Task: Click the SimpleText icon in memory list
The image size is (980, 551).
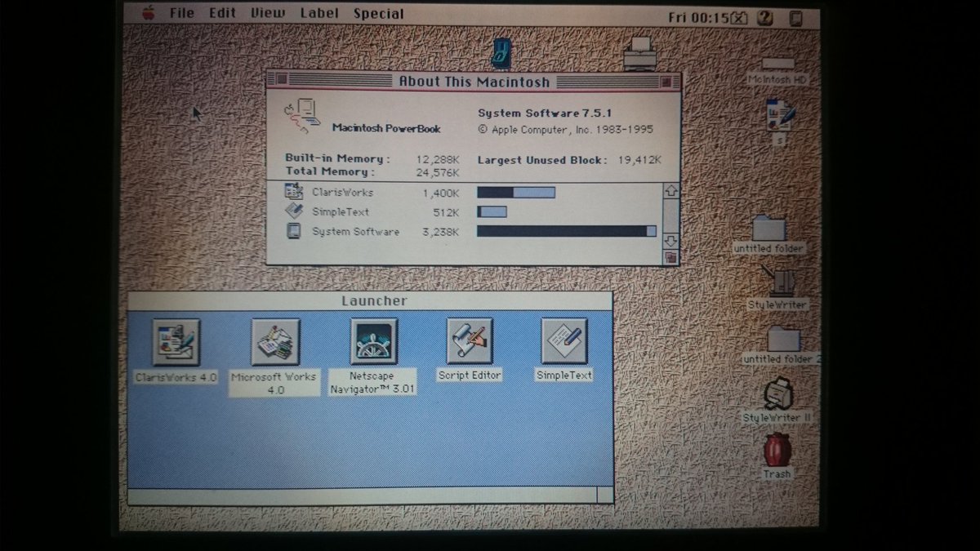Action: (x=294, y=211)
